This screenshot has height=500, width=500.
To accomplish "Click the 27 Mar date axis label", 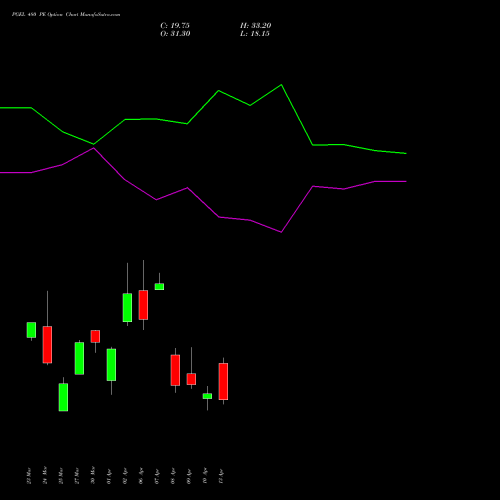I will (x=77, y=476).
